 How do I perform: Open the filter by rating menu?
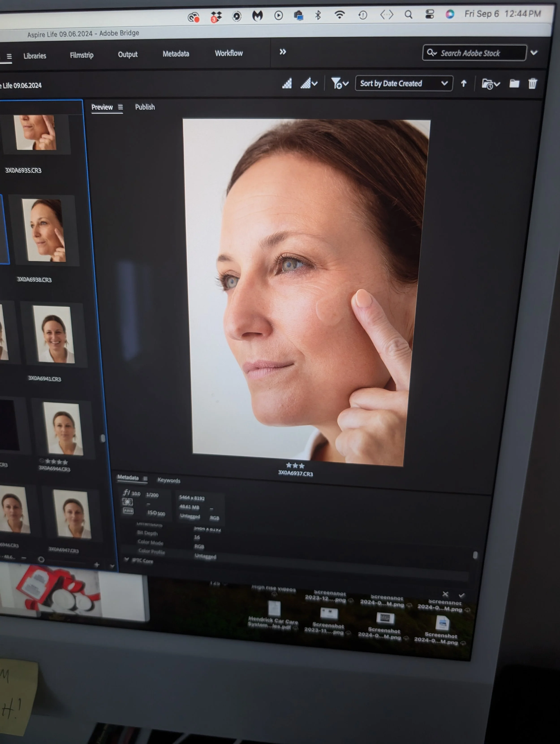pos(340,83)
